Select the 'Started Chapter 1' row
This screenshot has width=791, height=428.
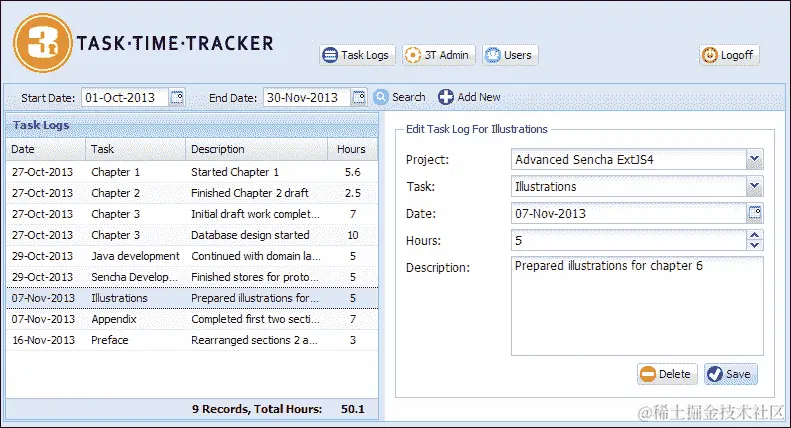[192, 172]
